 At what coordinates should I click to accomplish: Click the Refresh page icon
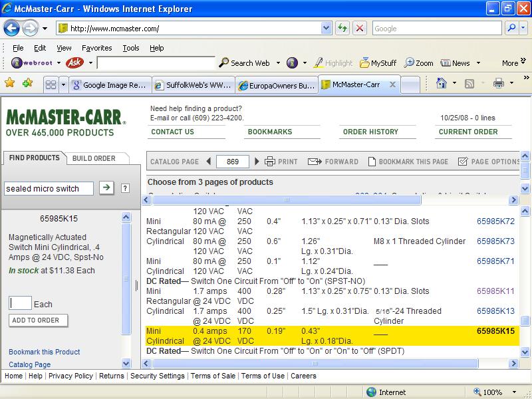coord(342,29)
